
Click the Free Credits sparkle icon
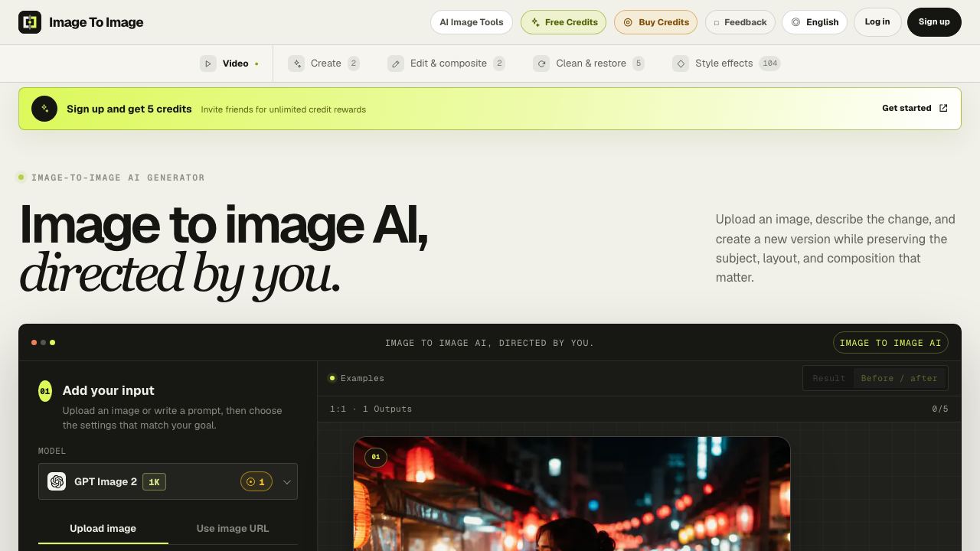[x=536, y=22]
